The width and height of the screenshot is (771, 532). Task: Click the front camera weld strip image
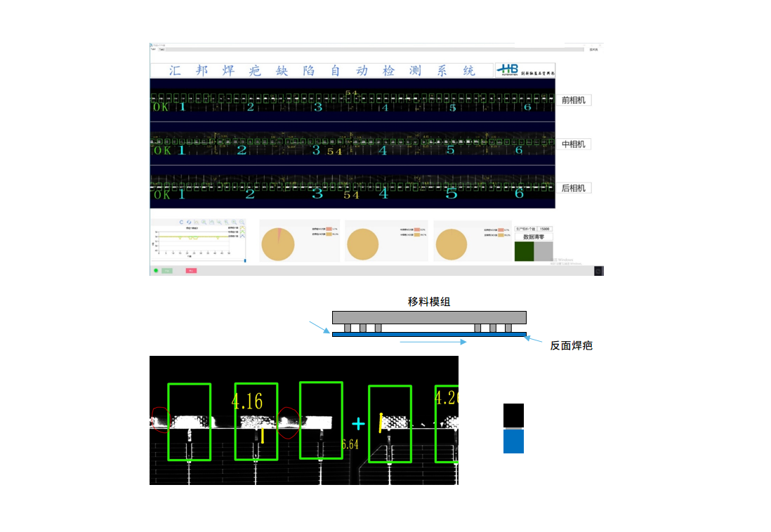352,100
